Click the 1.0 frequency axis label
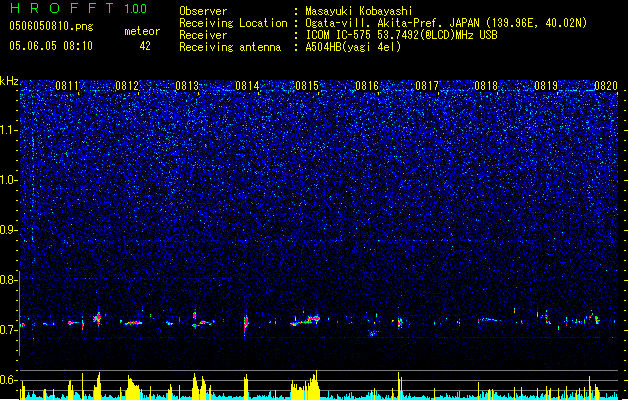Image resolution: width=629 pixels, height=400 pixels. (x=9, y=180)
